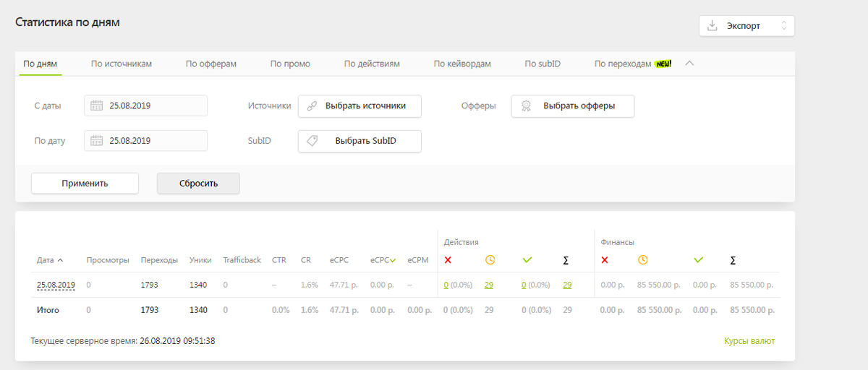Screen dimensions: 868x370
Task: Click red X icon under Финансы
Action: coord(605,260)
